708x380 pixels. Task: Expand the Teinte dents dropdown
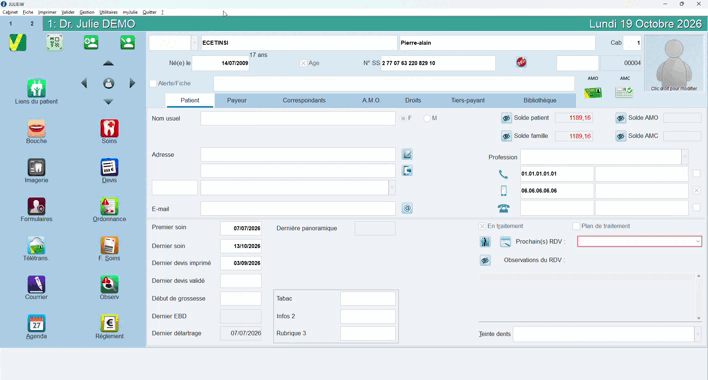click(698, 334)
